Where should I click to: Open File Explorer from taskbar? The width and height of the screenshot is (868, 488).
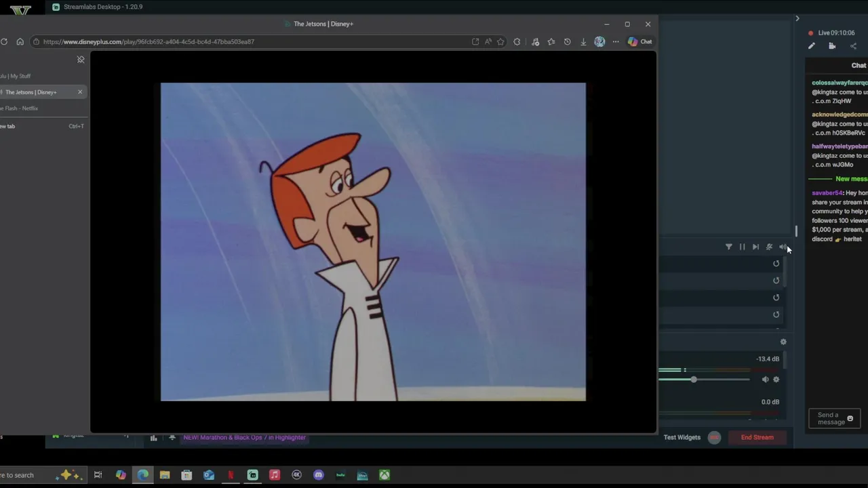165,475
